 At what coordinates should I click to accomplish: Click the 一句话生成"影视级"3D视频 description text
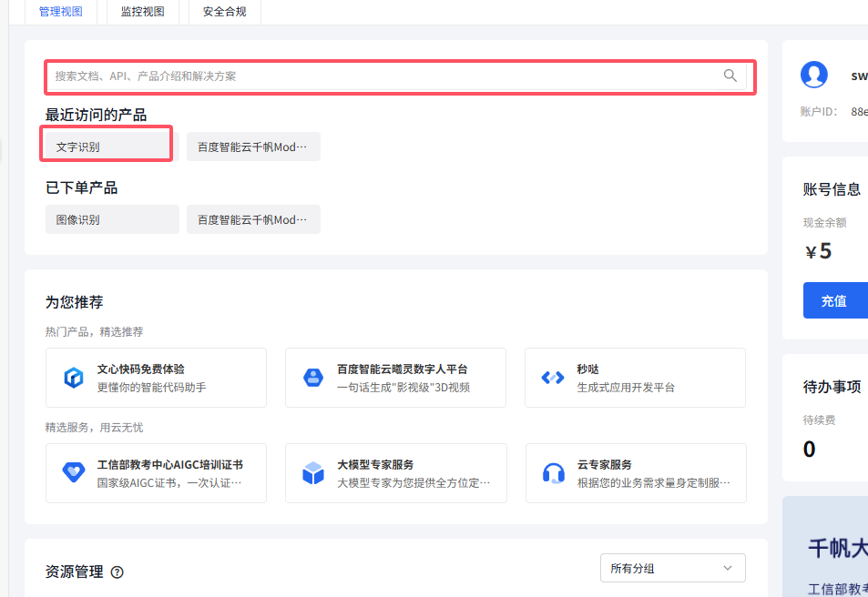point(403,388)
